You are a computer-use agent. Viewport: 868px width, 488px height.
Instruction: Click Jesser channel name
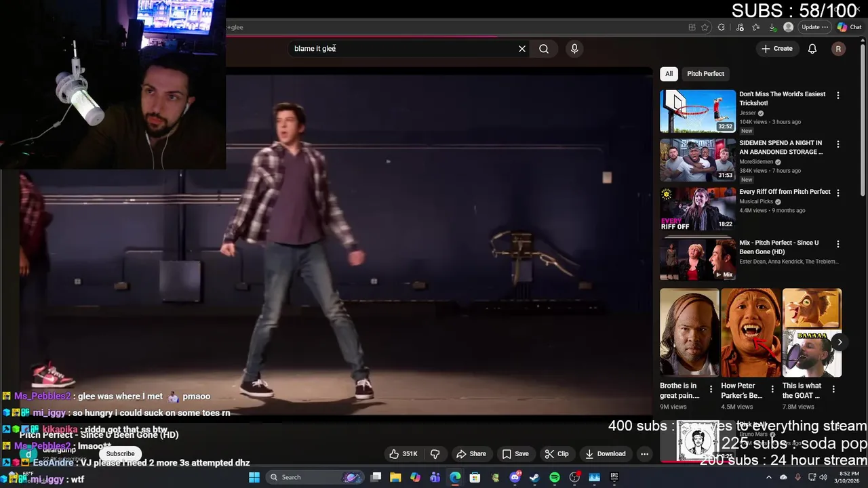coord(747,113)
